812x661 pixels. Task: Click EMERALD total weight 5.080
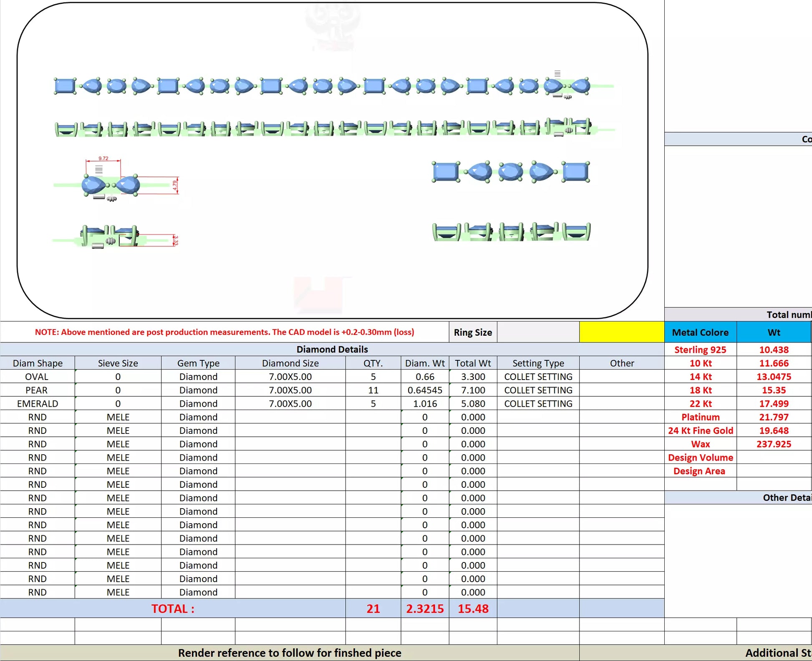[x=473, y=404]
